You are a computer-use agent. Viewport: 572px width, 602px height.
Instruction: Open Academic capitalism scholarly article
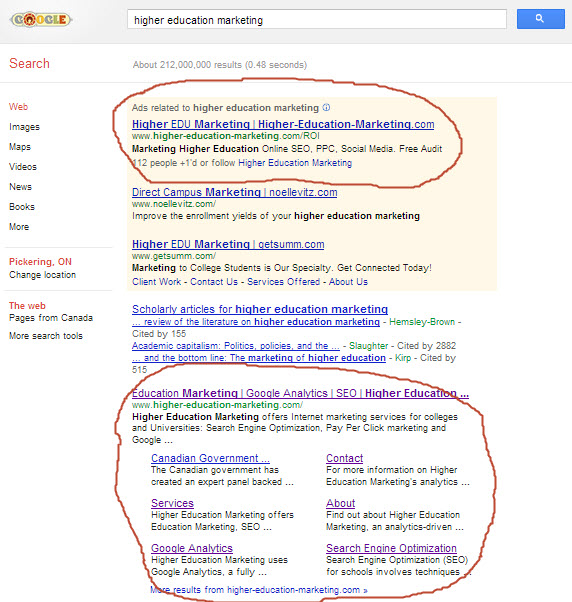point(236,346)
